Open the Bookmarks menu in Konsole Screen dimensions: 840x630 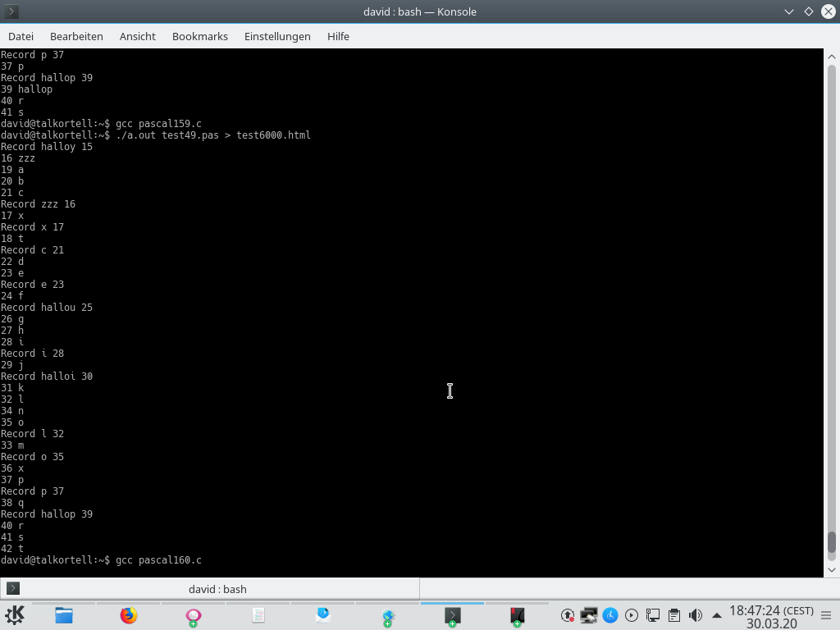[199, 36]
